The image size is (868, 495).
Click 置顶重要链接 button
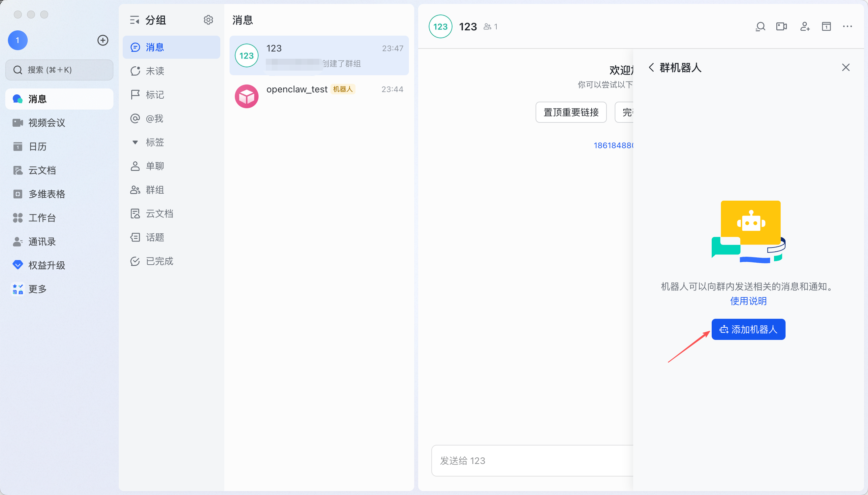[571, 112]
